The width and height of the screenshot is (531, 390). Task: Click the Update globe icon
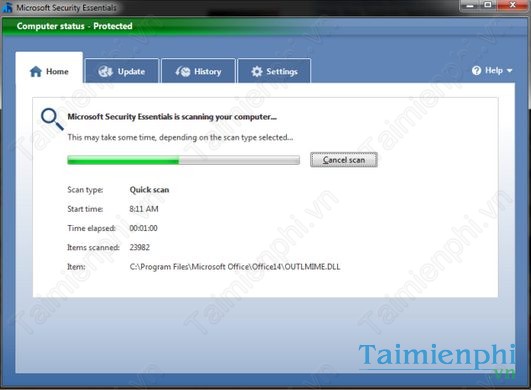105,71
